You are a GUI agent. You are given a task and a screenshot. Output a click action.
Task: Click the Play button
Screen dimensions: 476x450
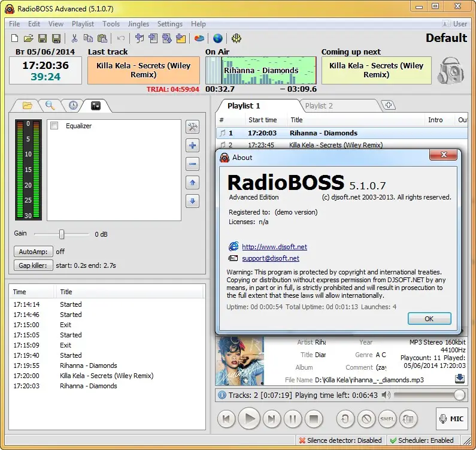[249, 419]
